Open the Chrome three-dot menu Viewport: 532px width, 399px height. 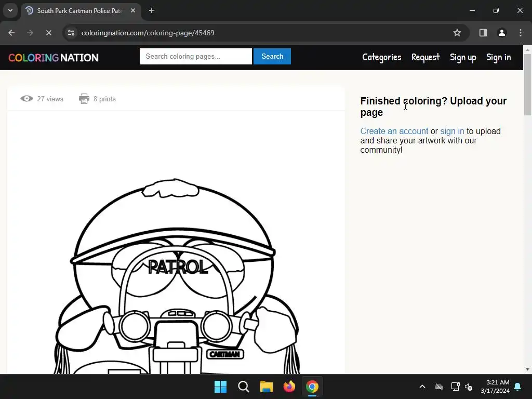(521, 33)
